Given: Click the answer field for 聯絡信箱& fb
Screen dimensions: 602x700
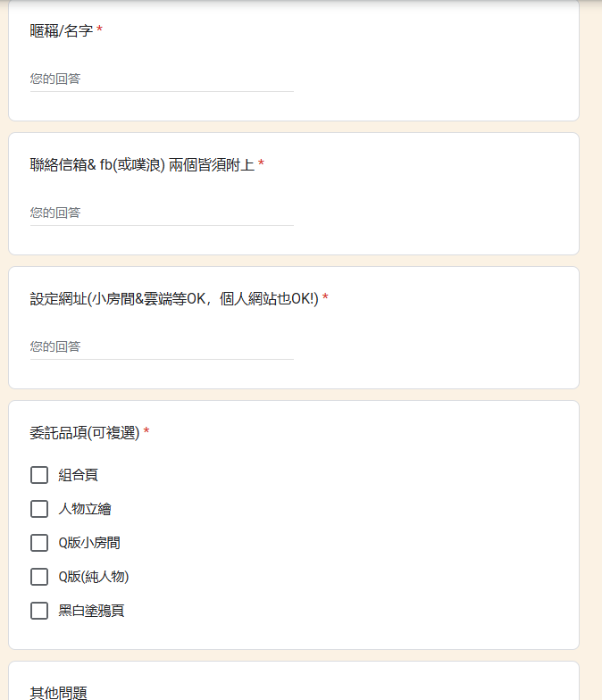Looking at the screenshot, I should [162, 213].
